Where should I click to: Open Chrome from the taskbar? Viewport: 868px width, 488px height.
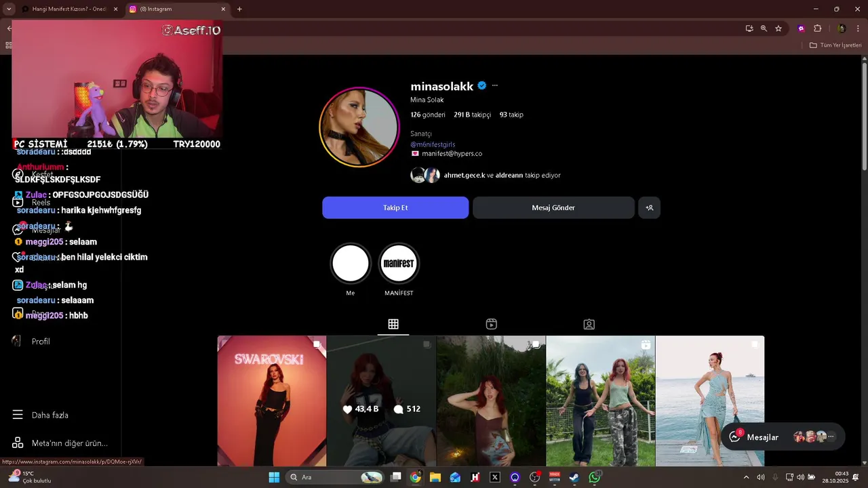pos(416,477)
